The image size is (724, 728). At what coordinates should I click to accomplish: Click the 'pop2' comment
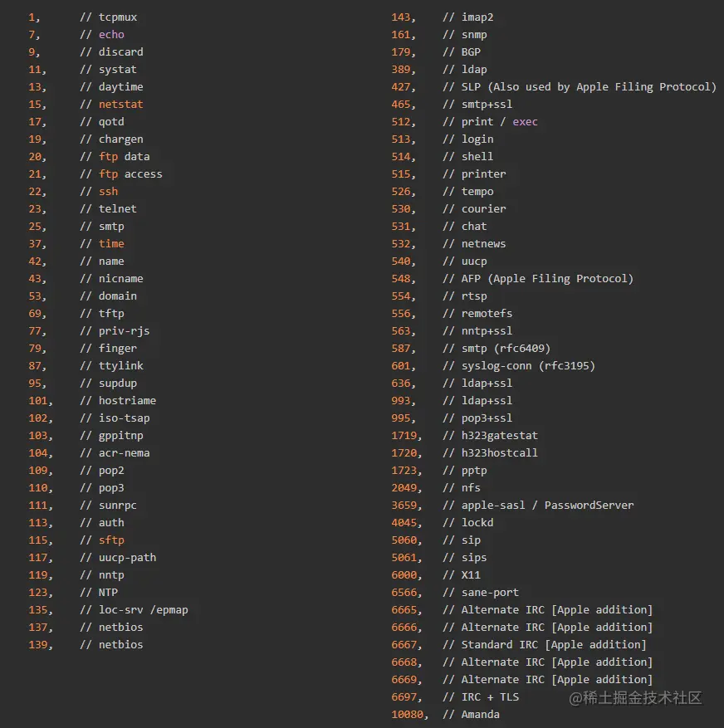click(x=111, y=471)
